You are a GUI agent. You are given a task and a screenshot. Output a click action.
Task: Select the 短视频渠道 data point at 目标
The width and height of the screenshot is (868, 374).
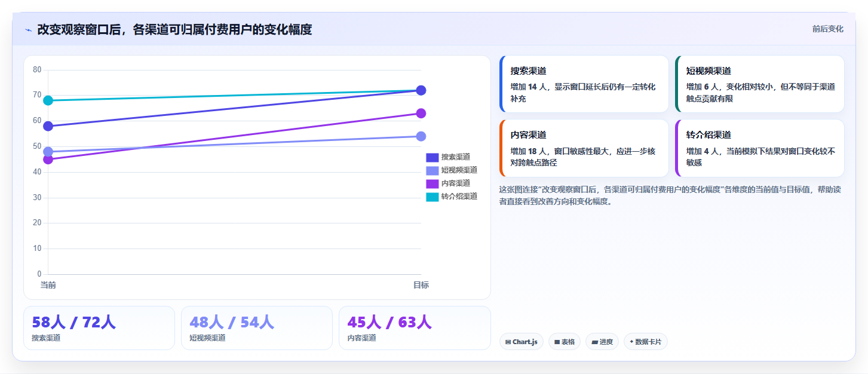421,136
